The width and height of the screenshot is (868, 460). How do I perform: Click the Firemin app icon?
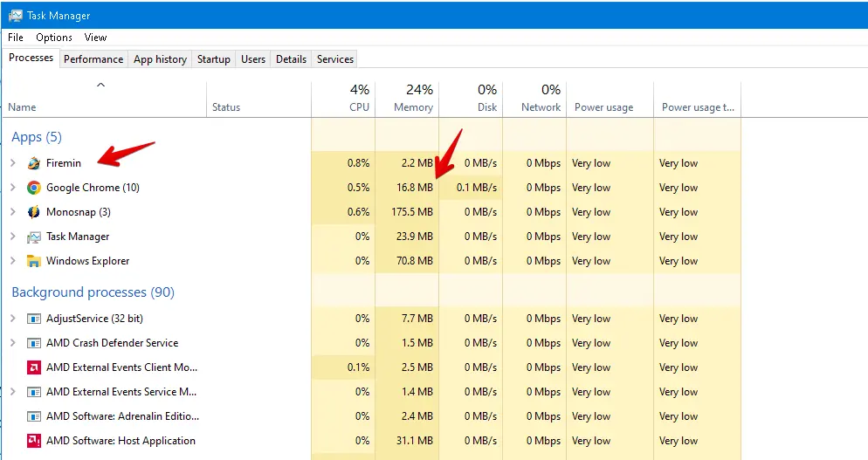click(x=34, y=163)
